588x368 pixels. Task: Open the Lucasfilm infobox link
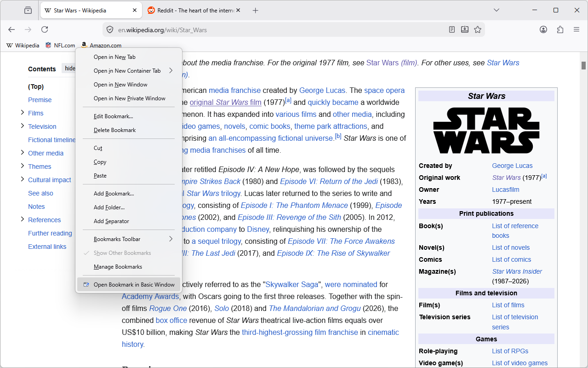click(x=506, y=190)
